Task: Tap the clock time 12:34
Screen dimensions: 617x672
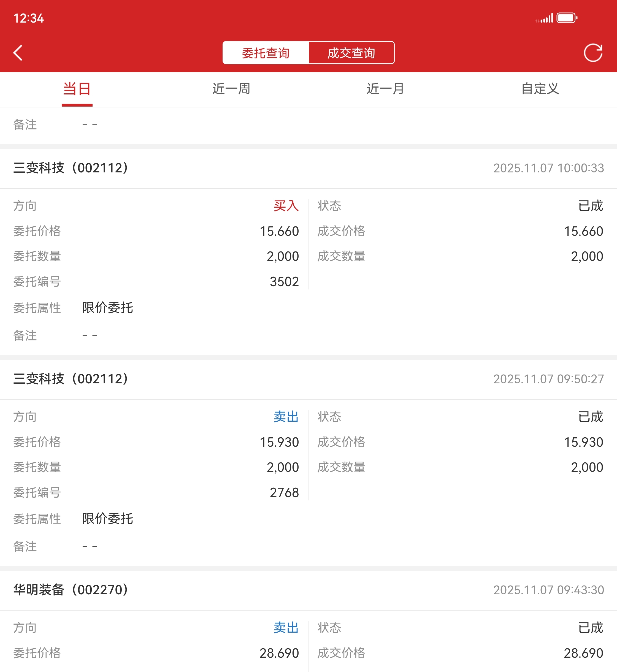Action: (x=29, y=18)
